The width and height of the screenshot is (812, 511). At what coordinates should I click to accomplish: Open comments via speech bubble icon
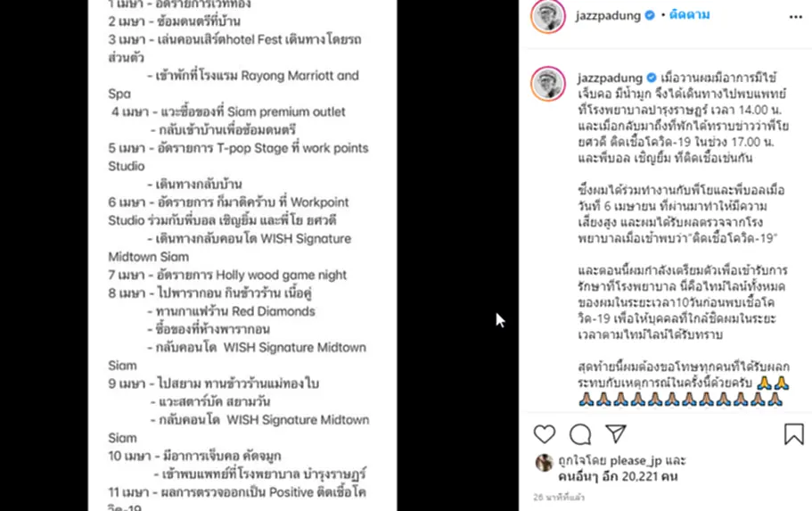coord(580,434)
